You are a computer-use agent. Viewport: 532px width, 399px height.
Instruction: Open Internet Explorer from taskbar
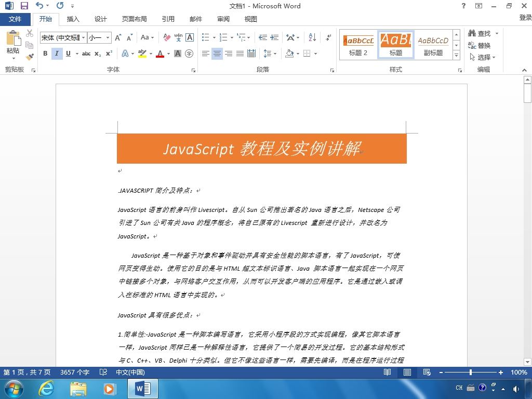[x=46, y=389]
